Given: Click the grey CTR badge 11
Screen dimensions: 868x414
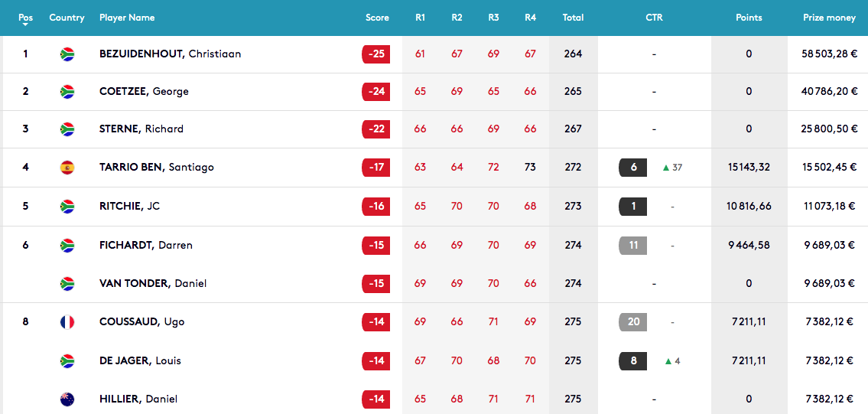Looking at the screenshot, I should 632,245.
